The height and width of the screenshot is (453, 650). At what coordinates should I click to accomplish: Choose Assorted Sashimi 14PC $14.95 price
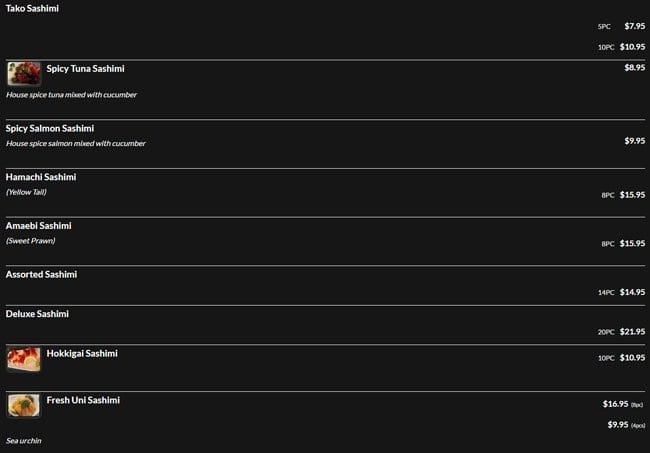point(622,292)
